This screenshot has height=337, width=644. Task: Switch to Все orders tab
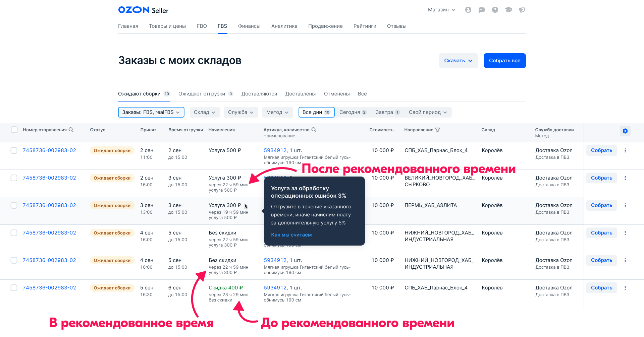tap(362, 94)
